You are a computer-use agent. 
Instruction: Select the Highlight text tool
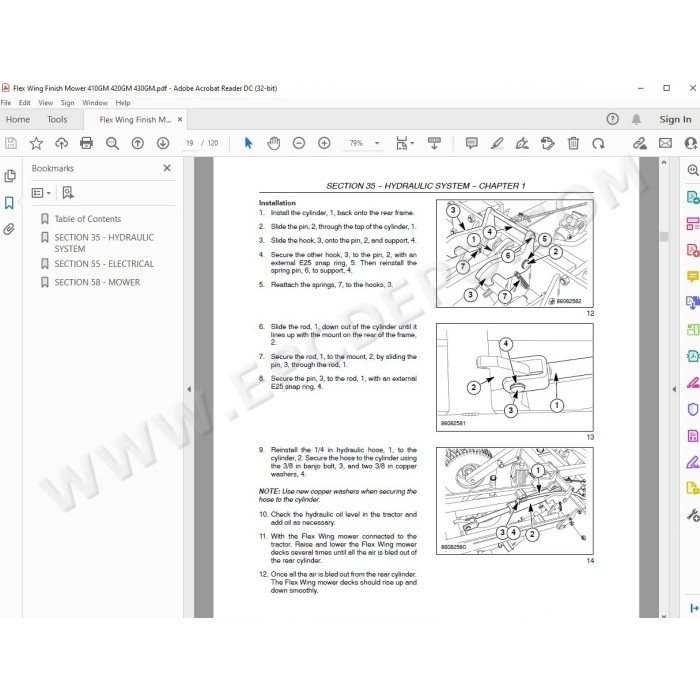(497, 143)
